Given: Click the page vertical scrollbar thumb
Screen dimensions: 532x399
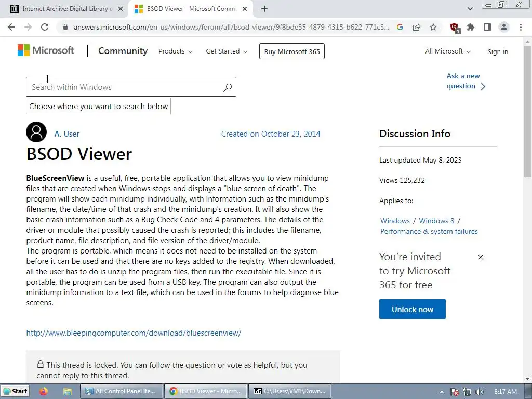Looking at the screenshot, I should tap(528, 111).
